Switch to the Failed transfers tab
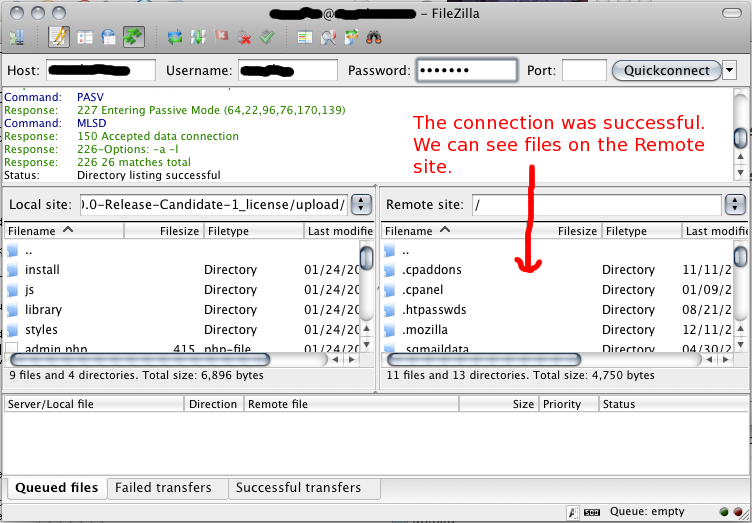 click(x=163, y=488)
